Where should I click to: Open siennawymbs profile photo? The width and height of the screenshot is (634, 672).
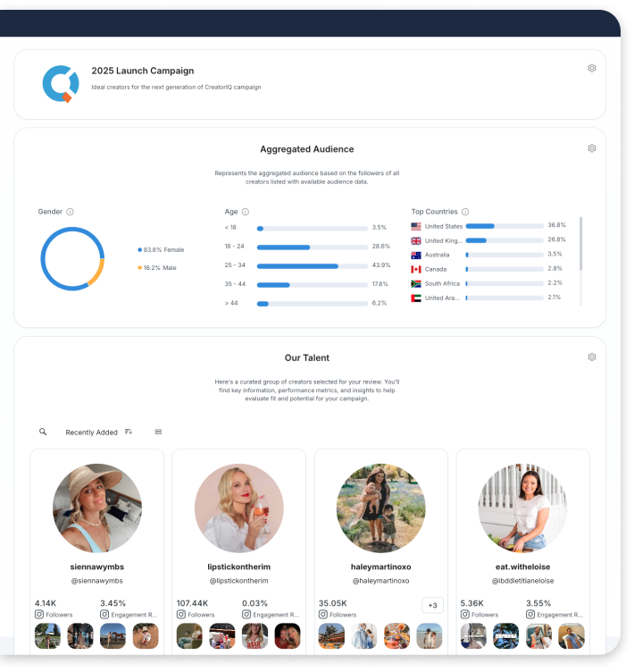[x=97, y=508]
